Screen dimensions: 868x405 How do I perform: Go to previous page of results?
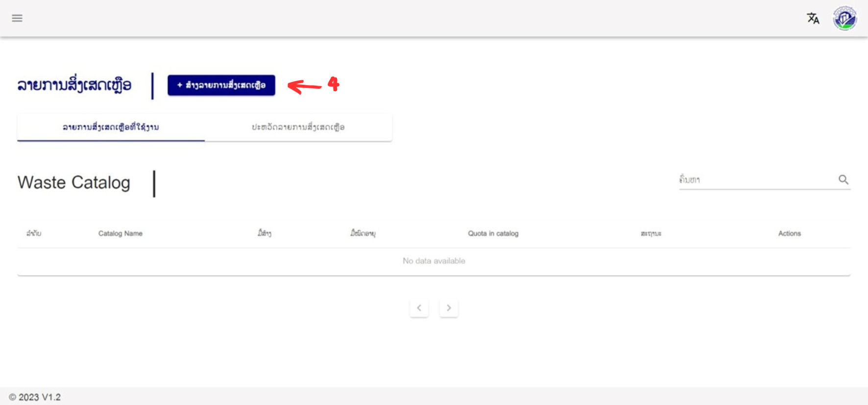(419, 308)
